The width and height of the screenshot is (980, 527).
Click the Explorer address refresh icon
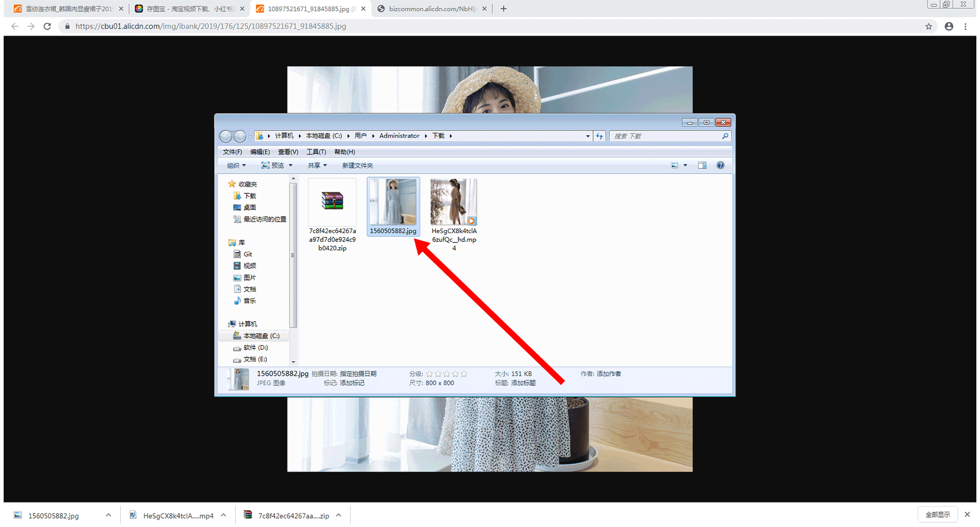[x=599, y=136]
